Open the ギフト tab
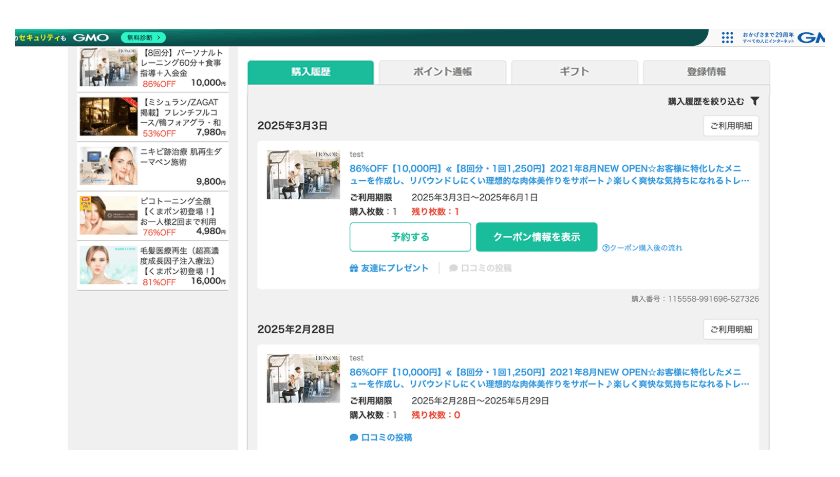The image size is (840, 477). pos(574,72)
